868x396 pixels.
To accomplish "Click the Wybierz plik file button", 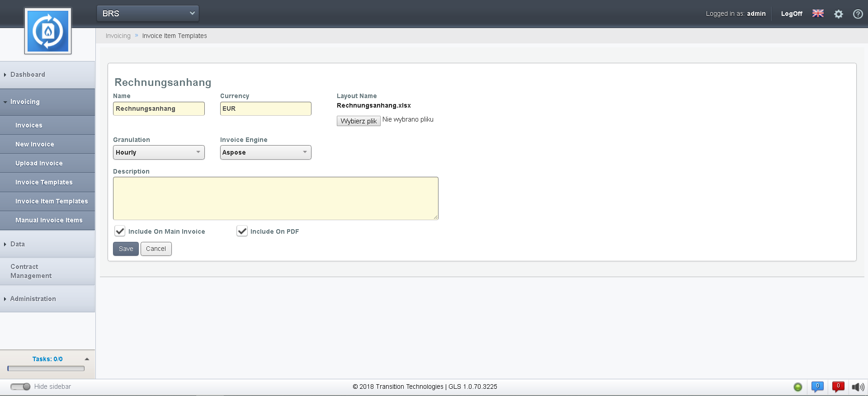I will pyautogui.click(x=359, y=121).
